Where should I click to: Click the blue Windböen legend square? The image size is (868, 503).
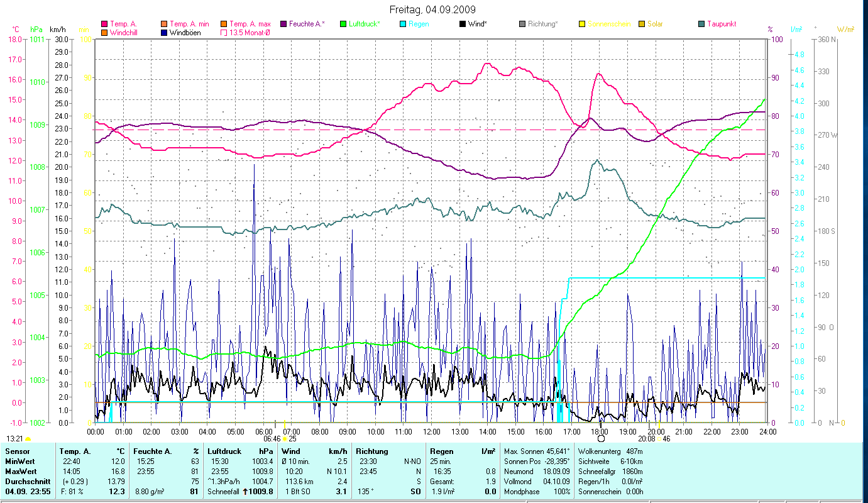(163, 33)
